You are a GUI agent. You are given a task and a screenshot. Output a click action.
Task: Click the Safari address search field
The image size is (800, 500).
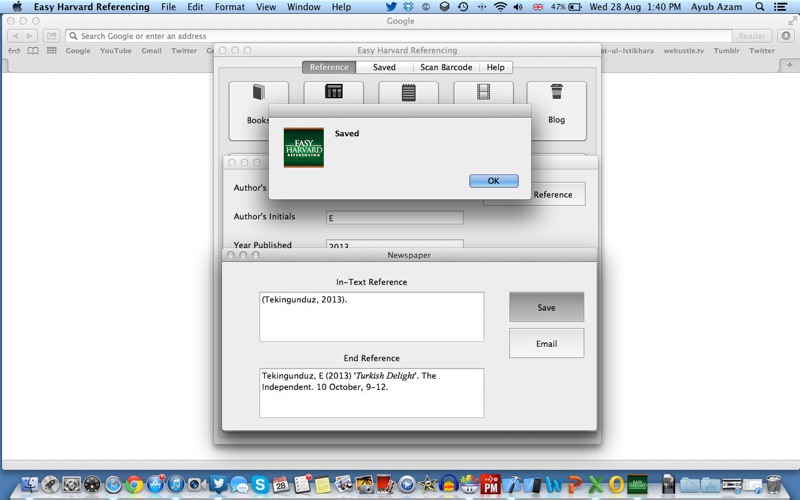coord(398,36)
